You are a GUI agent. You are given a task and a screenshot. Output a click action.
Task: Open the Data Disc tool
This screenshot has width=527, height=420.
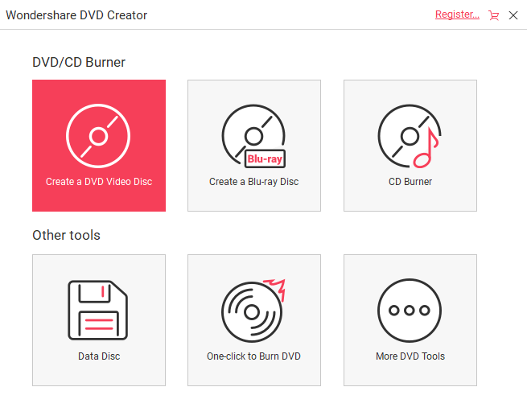tap(99, 320)
